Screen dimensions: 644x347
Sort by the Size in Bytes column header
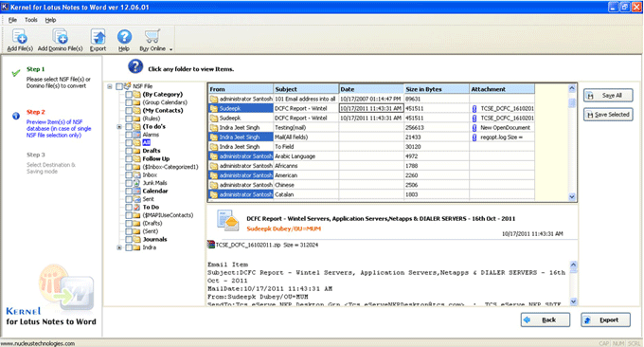pos(437,89)
